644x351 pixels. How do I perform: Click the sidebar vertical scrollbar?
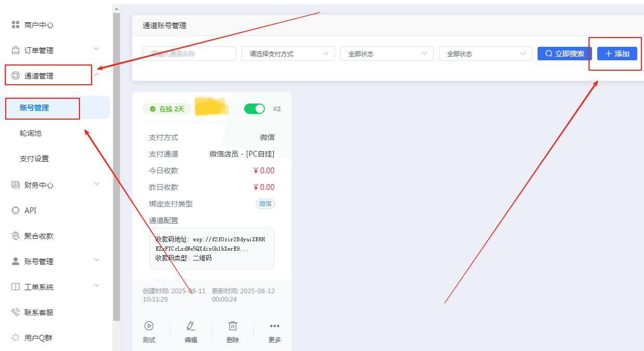(x=116, y=166)
